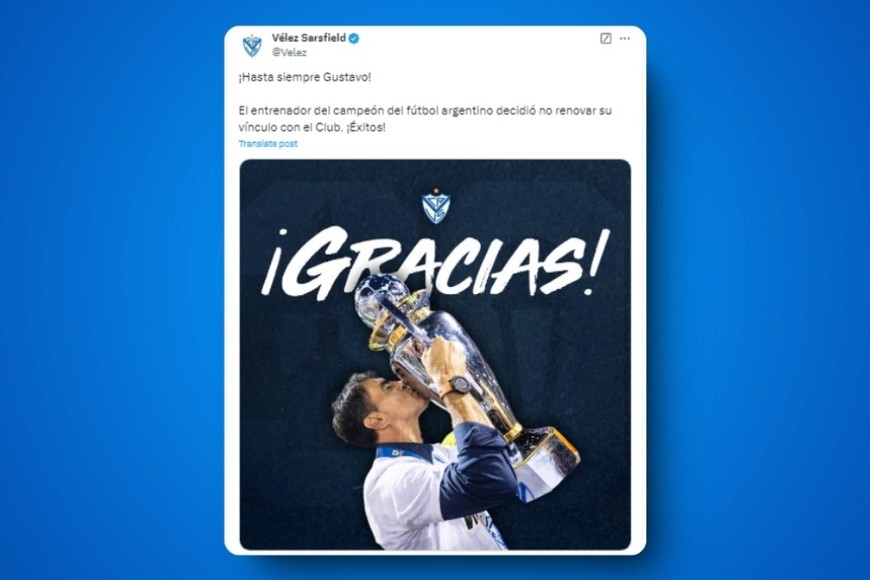Open the Vélez Sarsfield profile avatar
The width and height of the screenshot is (870, 580).
click(x=252, y=45)
